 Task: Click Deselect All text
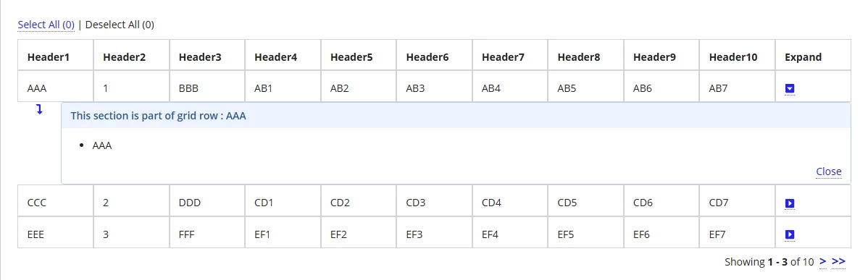[120, 25]
